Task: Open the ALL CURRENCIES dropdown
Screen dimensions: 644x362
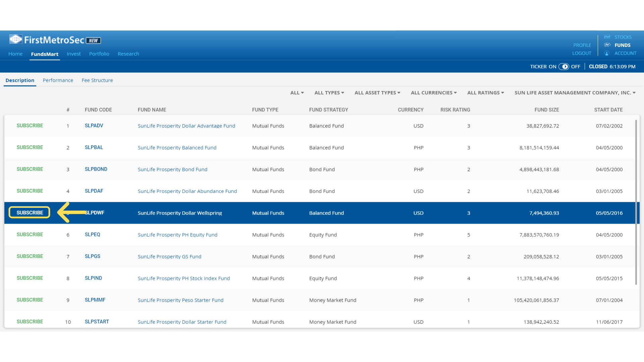Action: 434,93
